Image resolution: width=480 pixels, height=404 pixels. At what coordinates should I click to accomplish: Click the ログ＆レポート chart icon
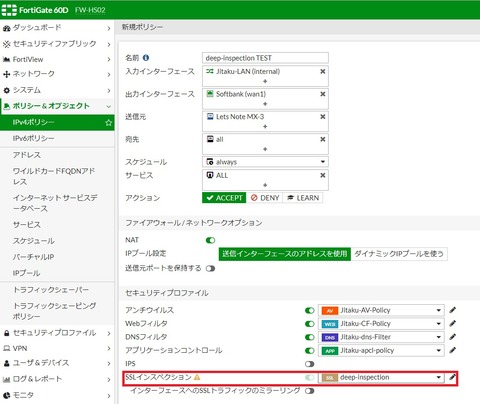pyautogui.click(x=6, y=379)
